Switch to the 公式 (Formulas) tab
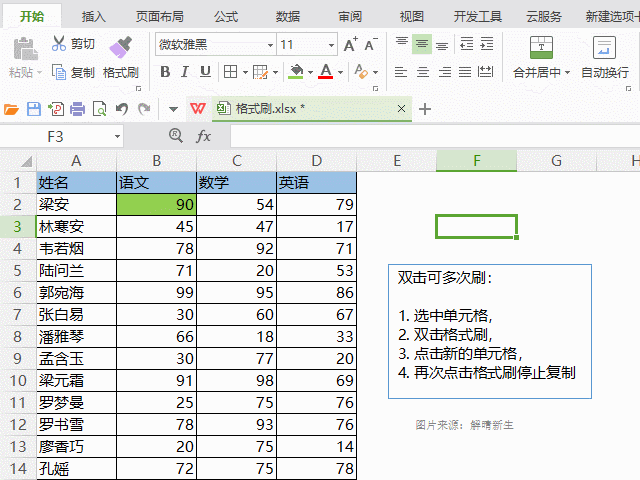The width and height of the screenshot is (640, 480). [226, 16]
